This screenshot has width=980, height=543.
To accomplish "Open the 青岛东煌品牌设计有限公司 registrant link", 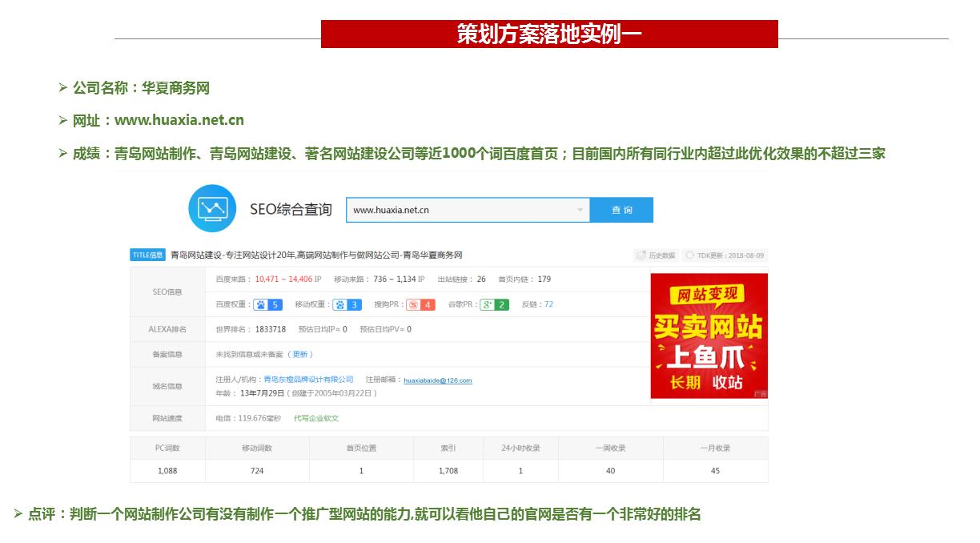I will tap(308, 380).
